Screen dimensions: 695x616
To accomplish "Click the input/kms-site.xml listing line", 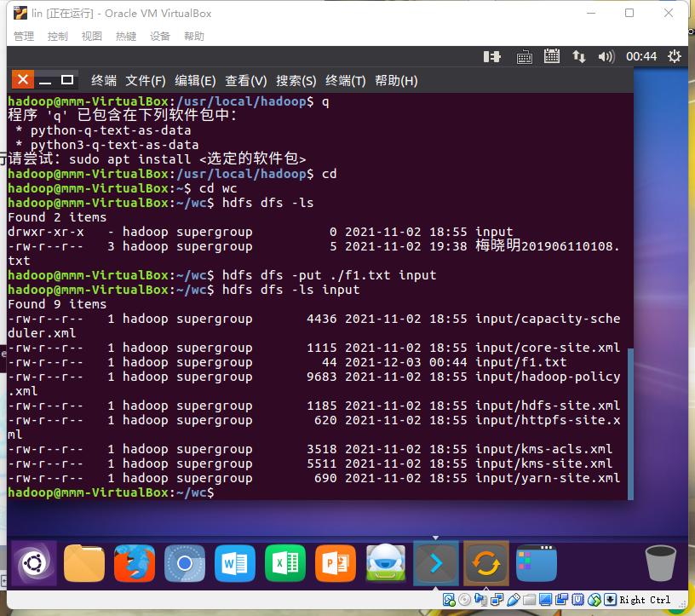I will tap(310, 463).
